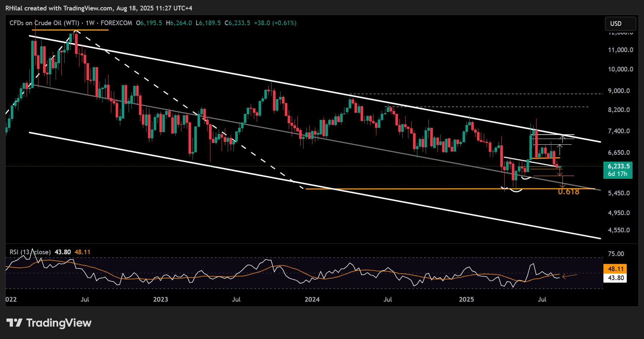Open the USD currency dropdown

[621, 24]
